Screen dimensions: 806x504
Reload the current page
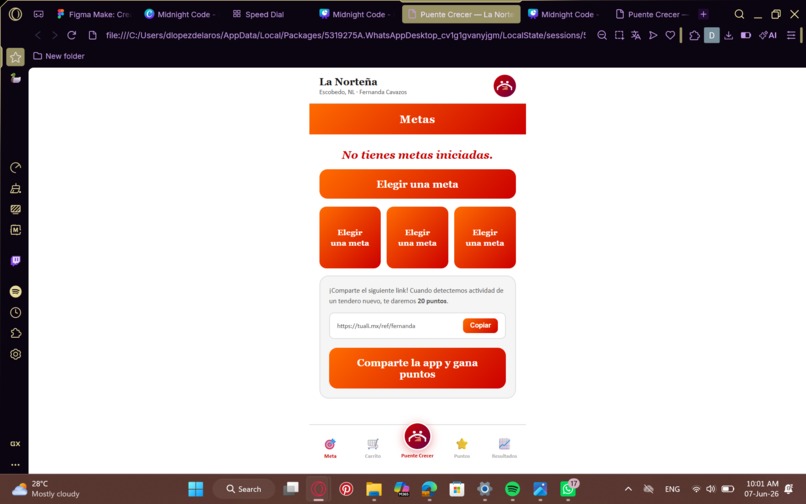(x=71, y=35)
